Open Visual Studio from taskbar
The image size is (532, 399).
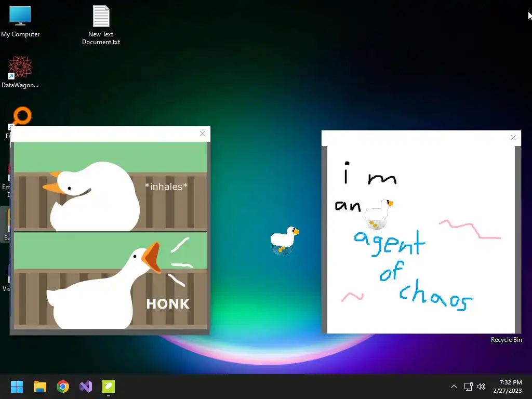[86, 387]
